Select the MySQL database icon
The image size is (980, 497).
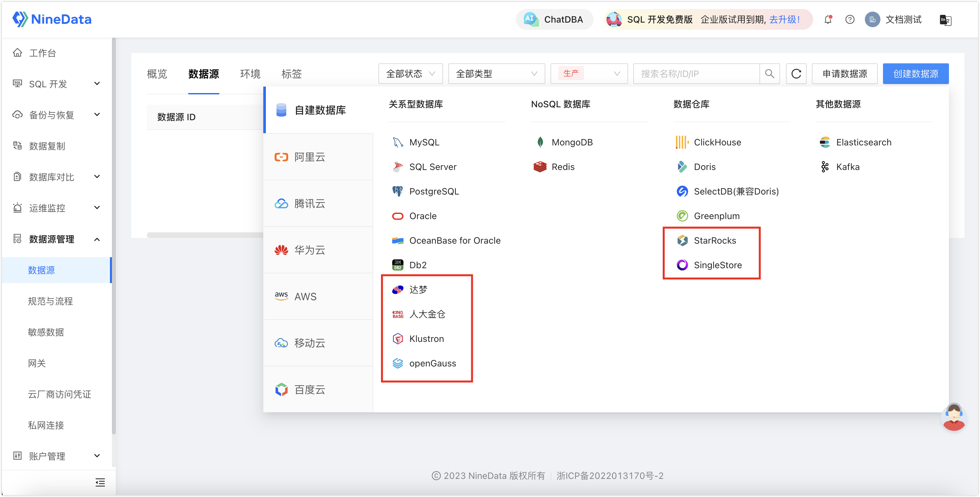[397, 142]
